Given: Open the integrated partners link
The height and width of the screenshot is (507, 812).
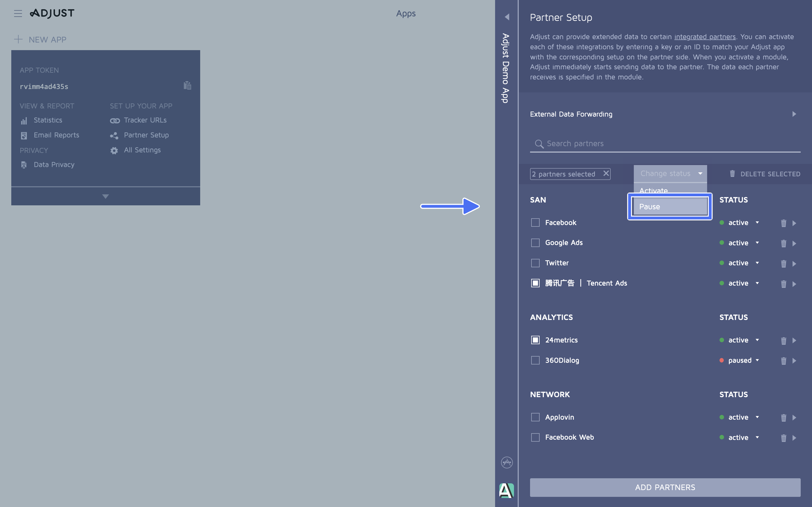Looking at the screenshot, I should (x=705, y=37).
